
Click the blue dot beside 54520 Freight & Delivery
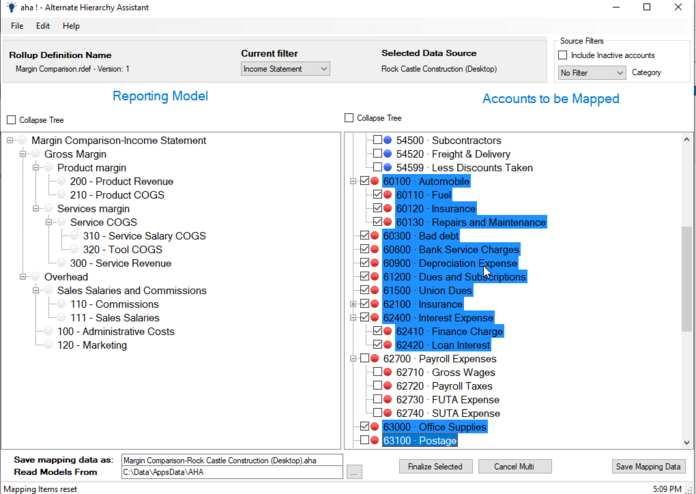pyautogui.click(x=388, y=154)
